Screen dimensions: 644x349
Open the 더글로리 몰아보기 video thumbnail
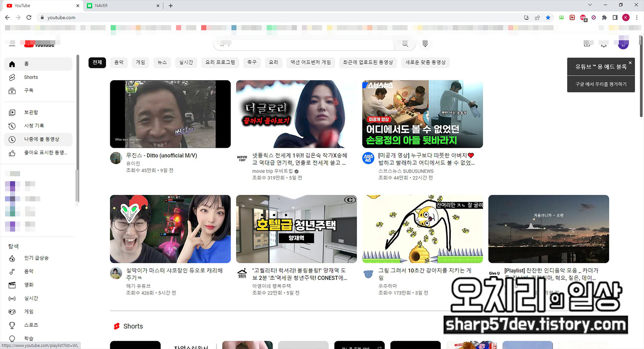pos(296,114)
